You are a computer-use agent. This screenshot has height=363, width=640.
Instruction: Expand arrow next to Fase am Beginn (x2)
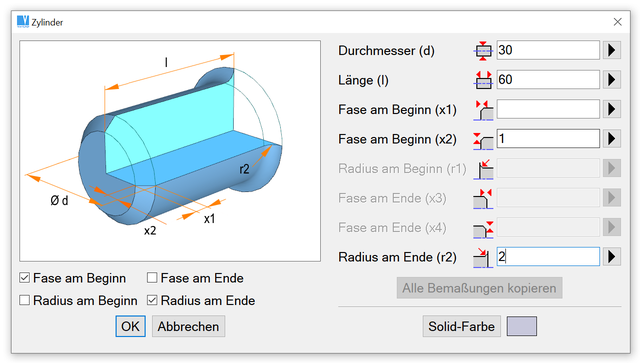point(611,139)
